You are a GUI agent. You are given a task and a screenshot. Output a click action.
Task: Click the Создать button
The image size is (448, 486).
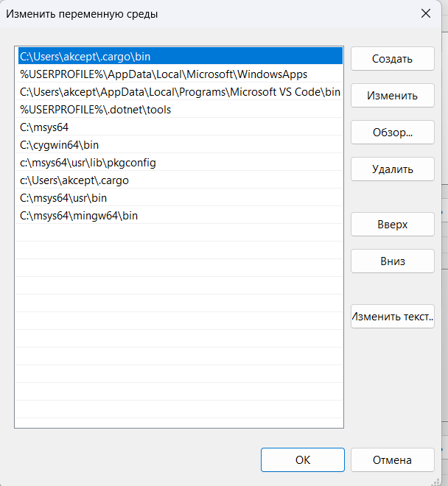point(392,59)
